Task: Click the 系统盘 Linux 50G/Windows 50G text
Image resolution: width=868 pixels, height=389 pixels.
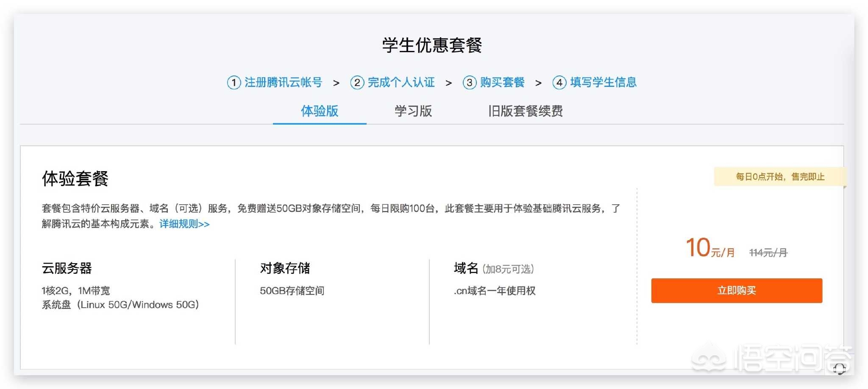Action: click(120, 305)
